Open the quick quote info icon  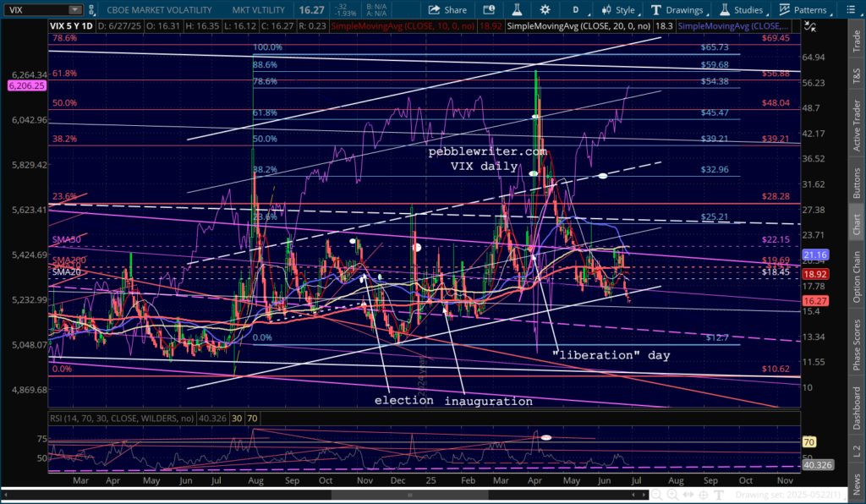coord(489,10)
